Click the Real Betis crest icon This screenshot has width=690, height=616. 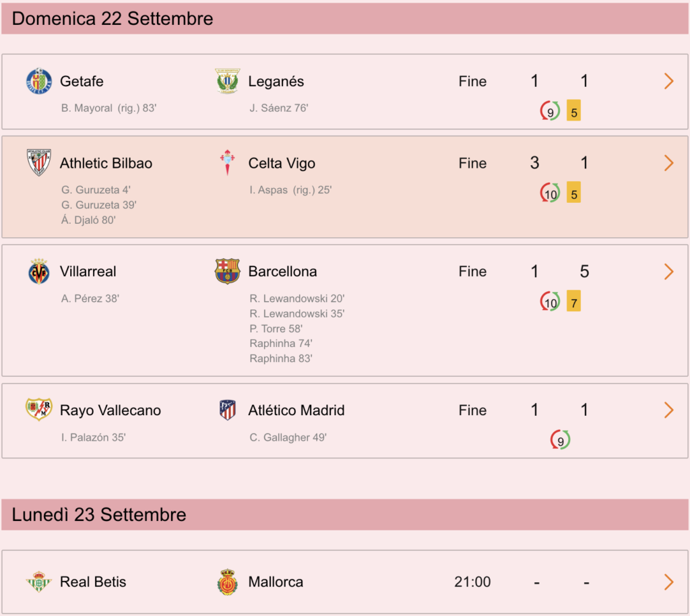coord(38,582)
